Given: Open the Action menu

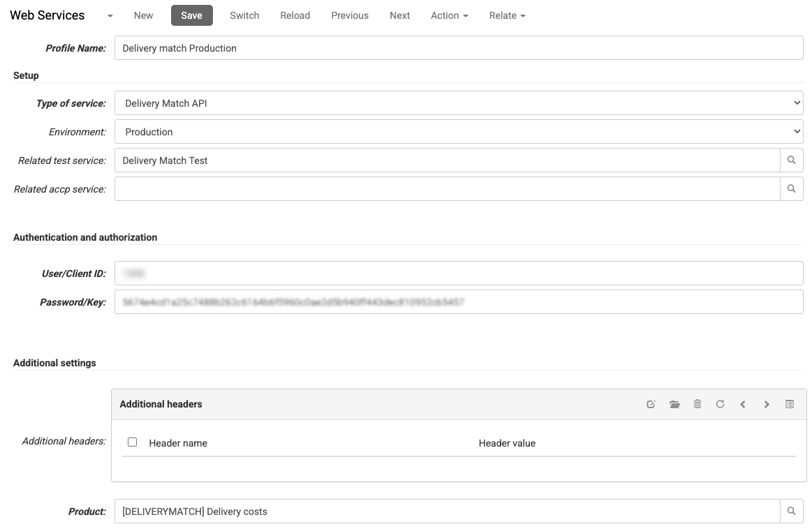Looking at the screenshot, I should [449, 15].
